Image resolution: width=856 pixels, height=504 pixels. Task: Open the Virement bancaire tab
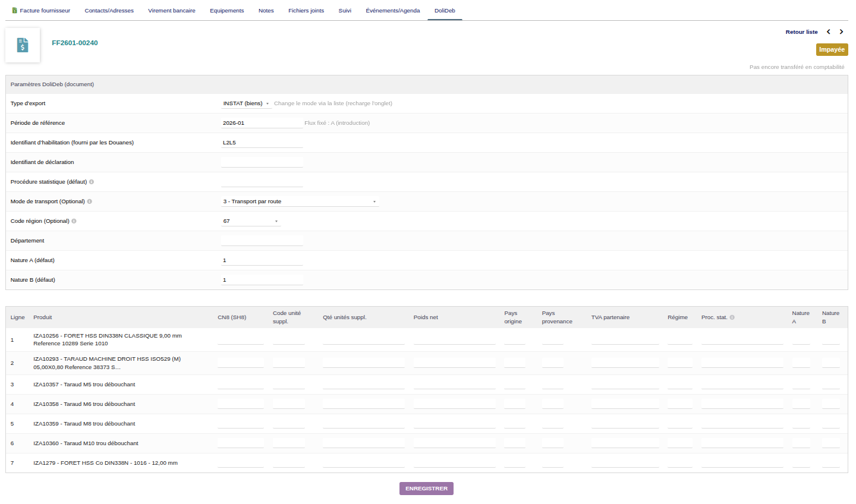tap(172, 11)
